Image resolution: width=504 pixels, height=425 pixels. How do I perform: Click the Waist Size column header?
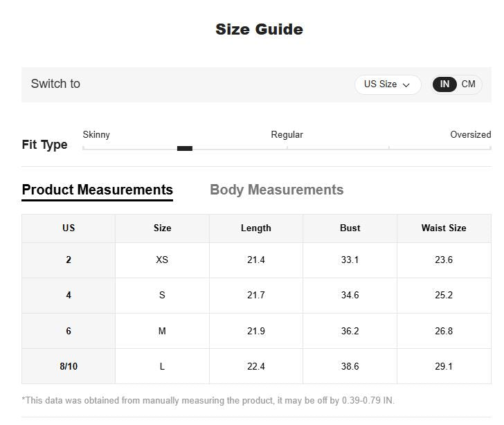444,228
